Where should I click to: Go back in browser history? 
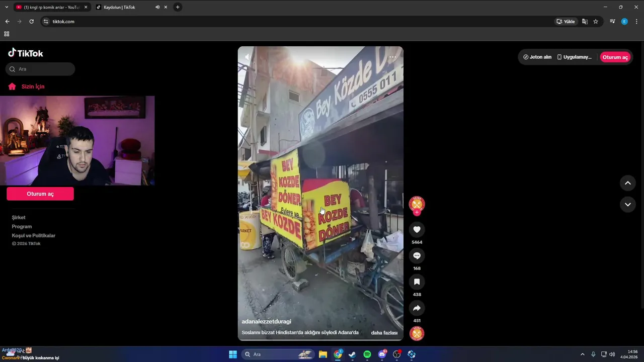click(7, 22)
